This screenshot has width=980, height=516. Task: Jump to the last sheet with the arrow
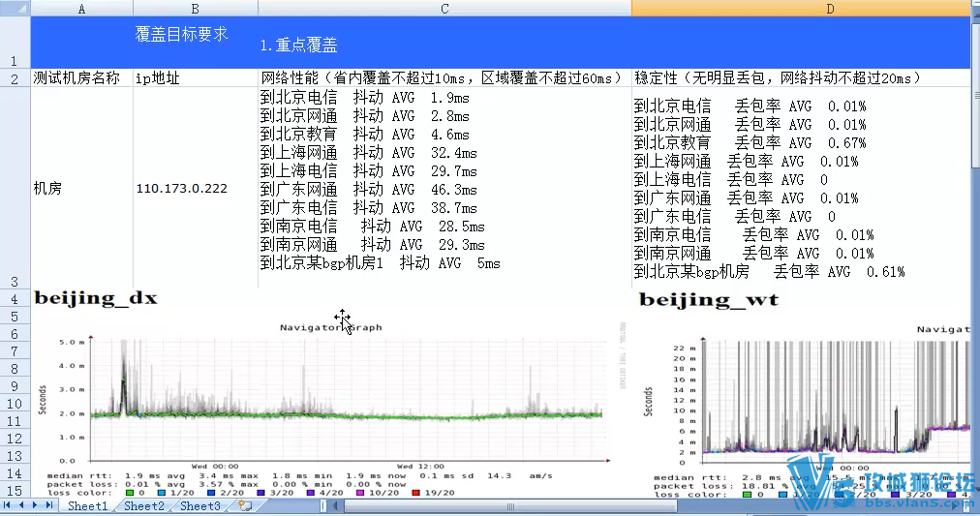[49, 505]
